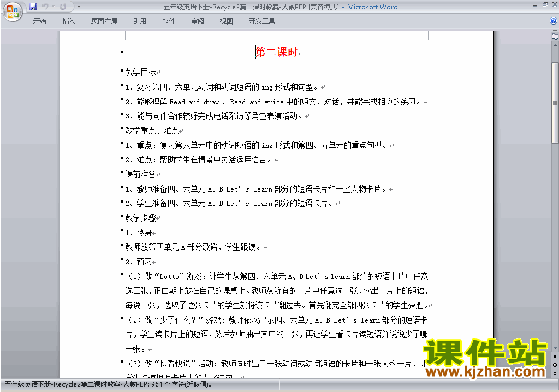Switch to the 引用 tab
Viewport: 559px width, 392px height.
pyautogui.click(x=140, y=21)
